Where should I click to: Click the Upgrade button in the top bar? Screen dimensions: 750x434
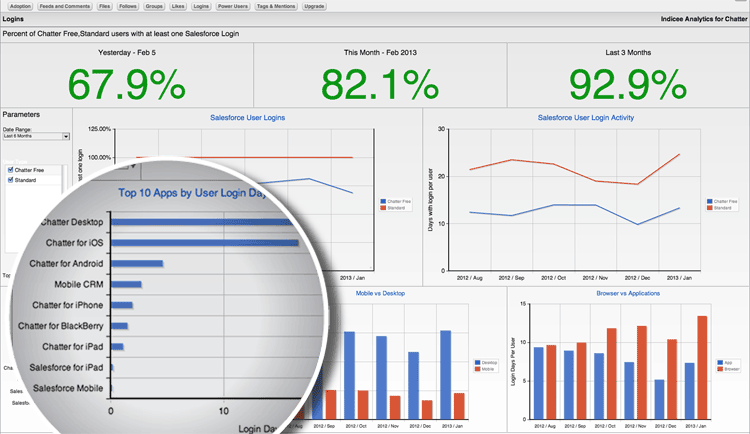click(314, 6)
